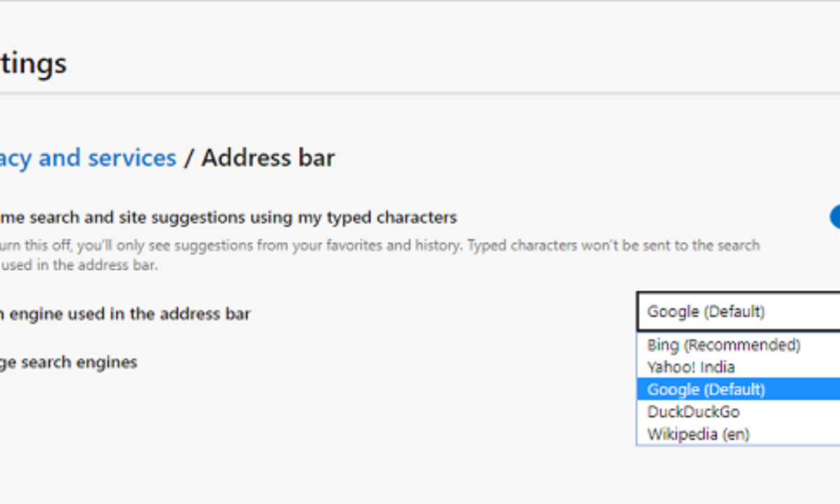840x504 pixels.
Task: Select Bing (Recommended) from the list
Action: [x=738, y=344]
